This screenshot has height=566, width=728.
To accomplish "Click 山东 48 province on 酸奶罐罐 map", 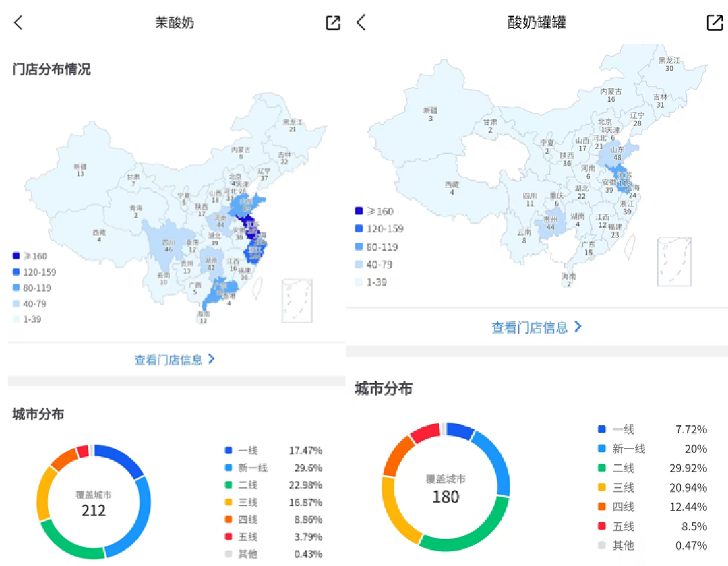I will (x=617, y=153).
